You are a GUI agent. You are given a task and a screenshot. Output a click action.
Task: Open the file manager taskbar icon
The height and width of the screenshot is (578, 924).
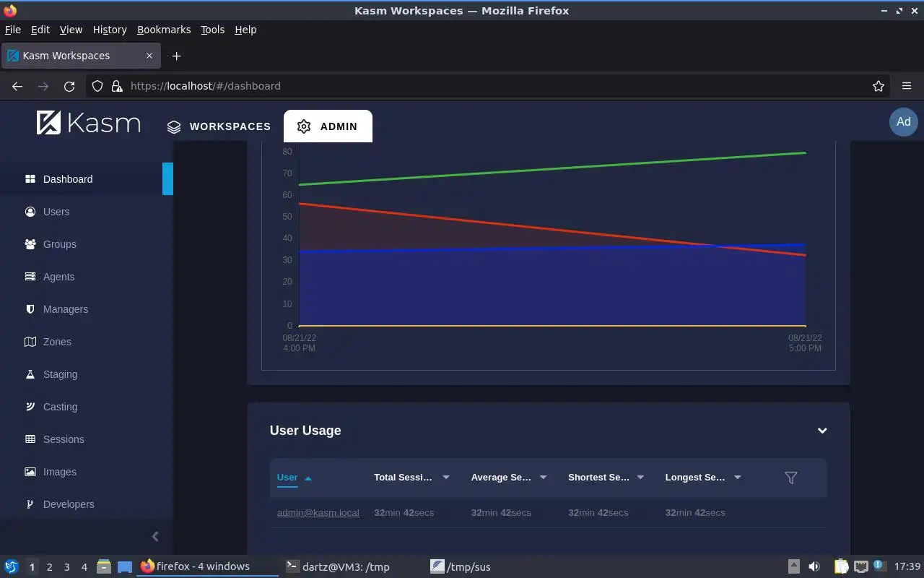pyautogui.click(x=104, y=567)
